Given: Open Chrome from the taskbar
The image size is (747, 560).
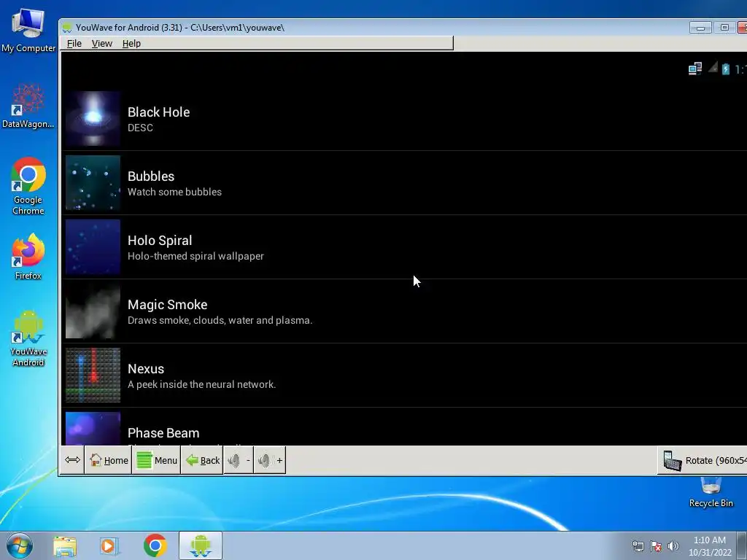Looking at the screenshot, I should point(155,545).
